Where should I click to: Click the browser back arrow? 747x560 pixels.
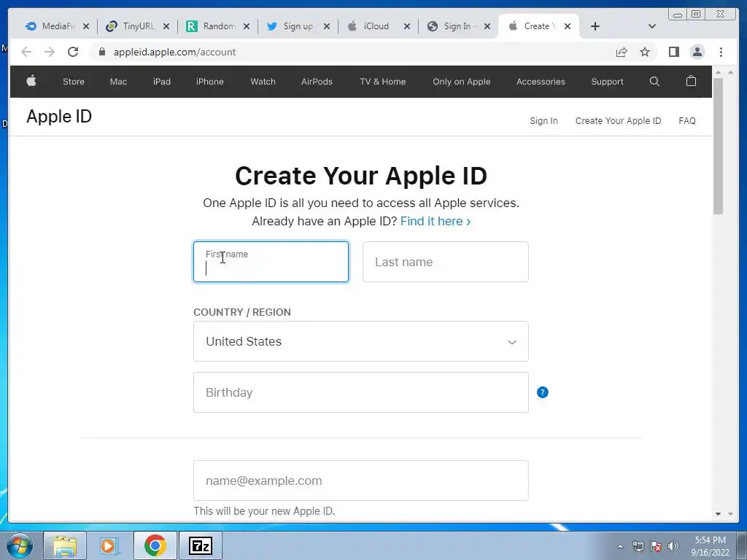[x=26, y=52]
